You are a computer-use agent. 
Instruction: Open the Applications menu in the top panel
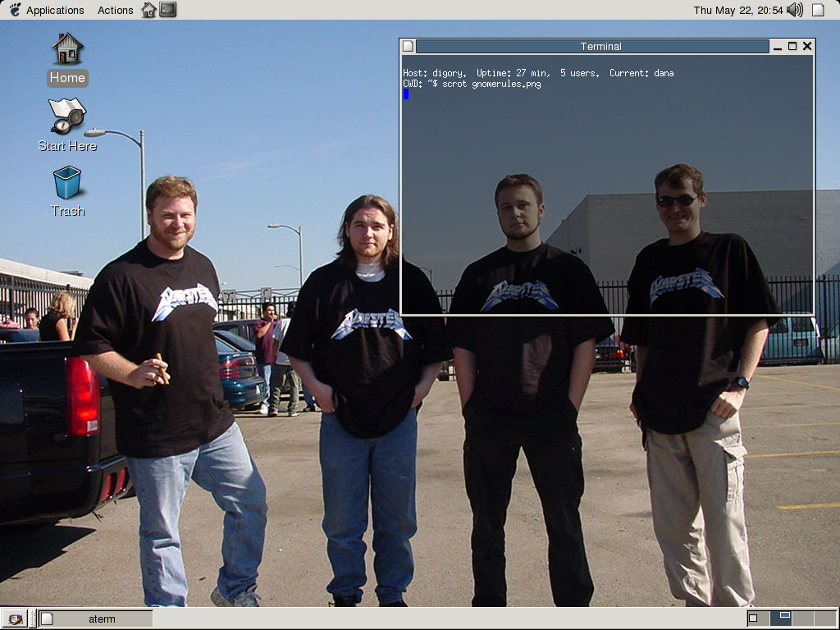55,10
